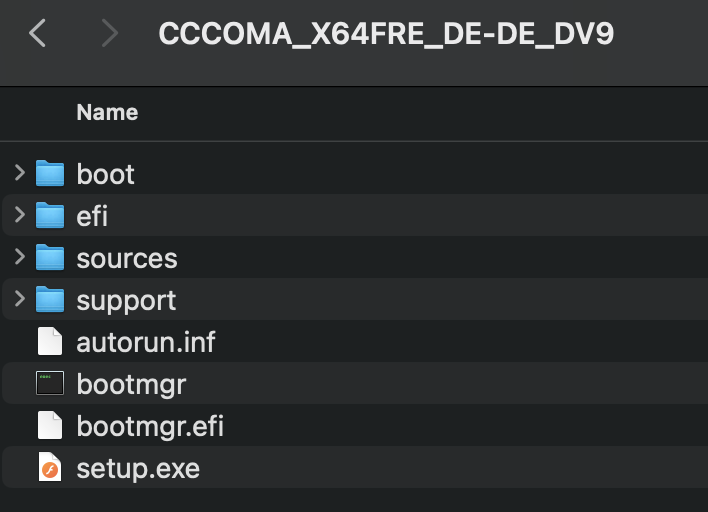Go forward with the right chevron
708x512 pixels.
click(110, 34)
